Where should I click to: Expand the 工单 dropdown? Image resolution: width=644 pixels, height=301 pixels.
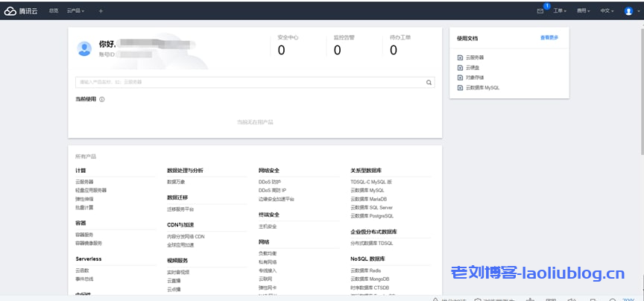[x=560, y=11]
